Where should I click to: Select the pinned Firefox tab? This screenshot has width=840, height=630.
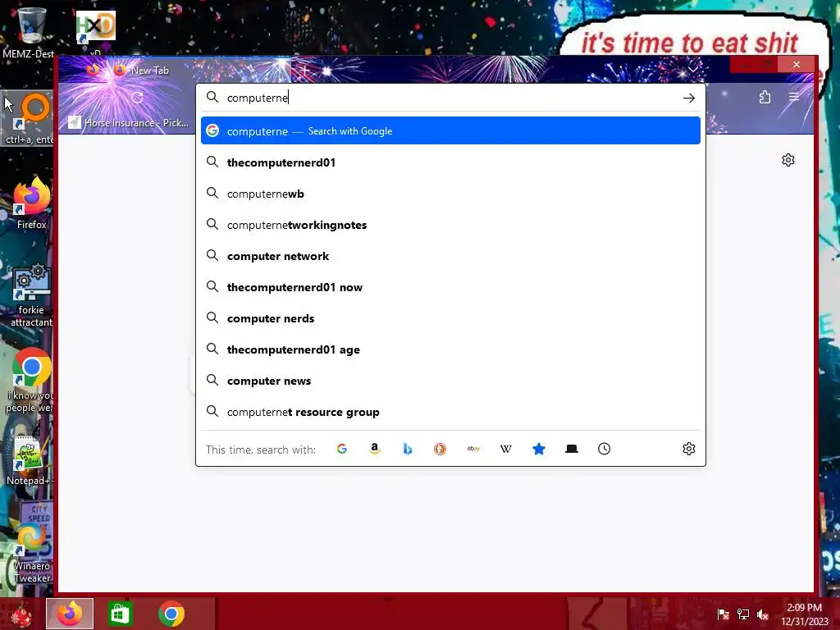(93, 70)
